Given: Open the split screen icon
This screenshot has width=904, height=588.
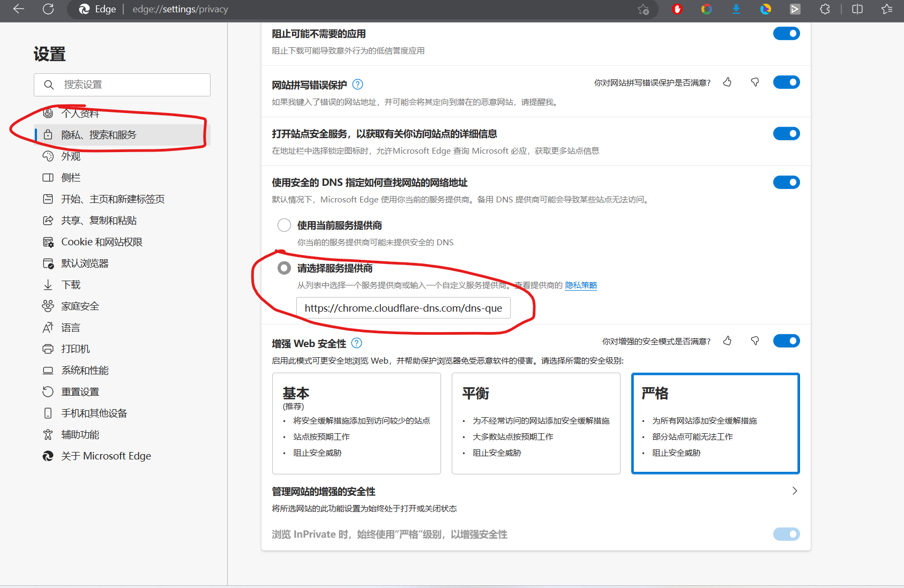Looking at the screenshot, I should coord(856,9).
